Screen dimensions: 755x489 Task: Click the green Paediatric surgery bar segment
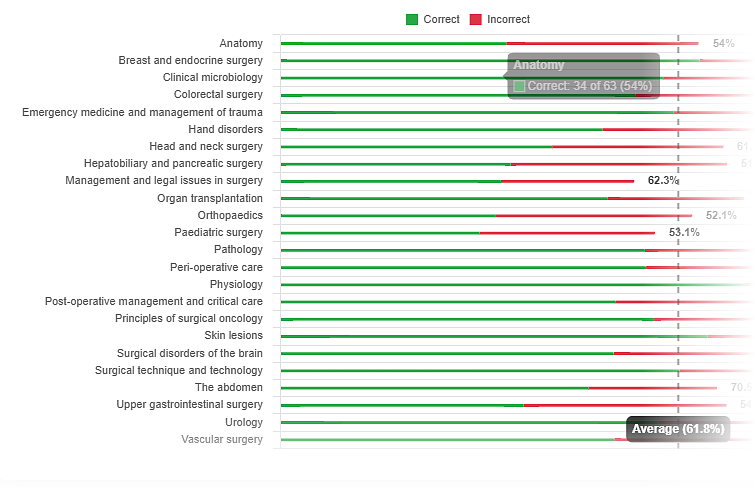[x=380, y=233]
